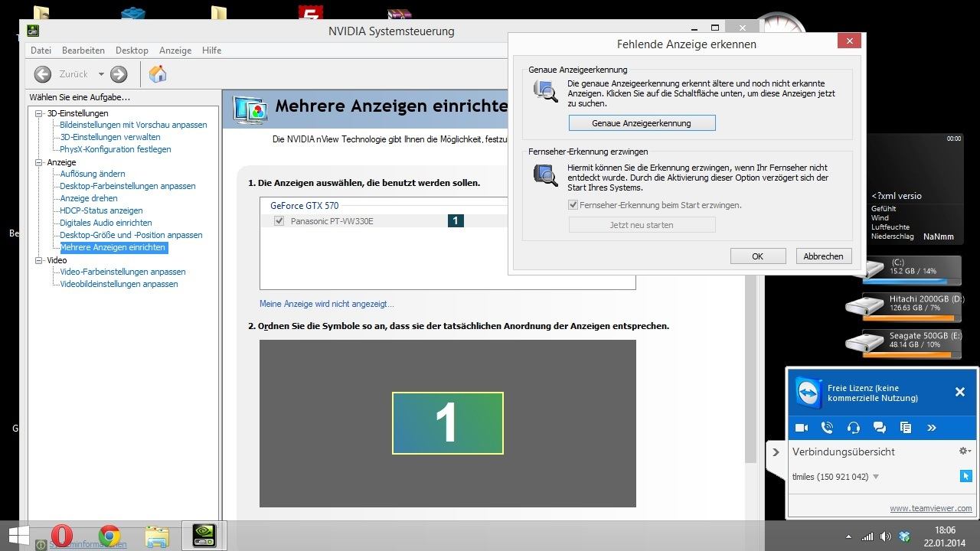Select Videobildeinstellungen anpassen
This screenshot has width=980, height=551.
[119, 284]
